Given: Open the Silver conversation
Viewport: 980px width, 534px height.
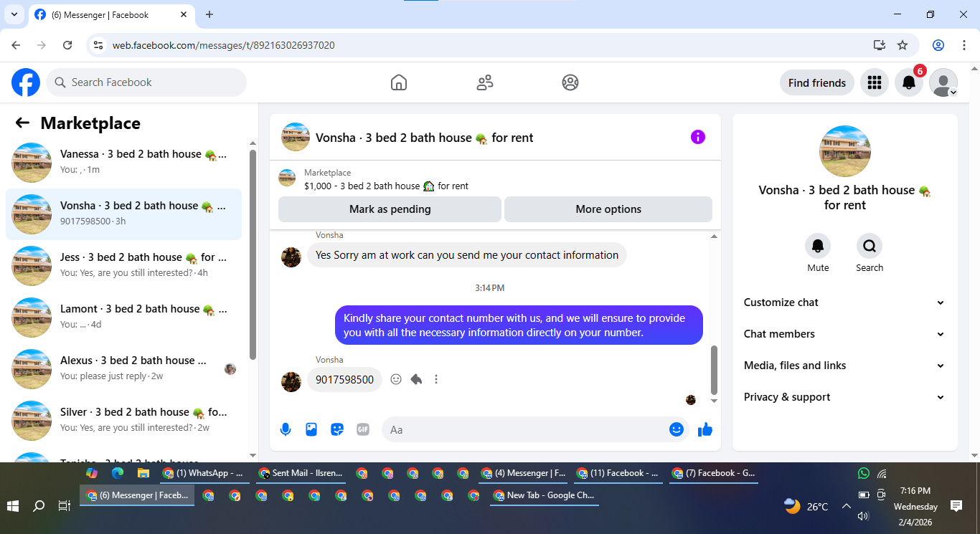Looking at the screenshot, I should 123,421.
